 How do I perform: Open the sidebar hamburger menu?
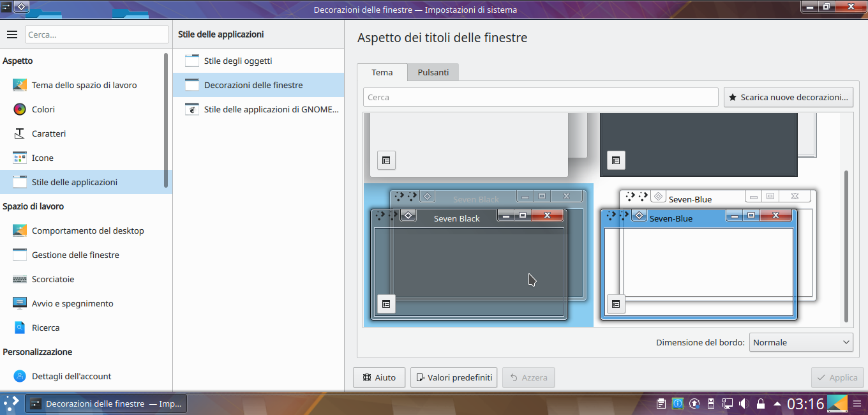point(11,34)
